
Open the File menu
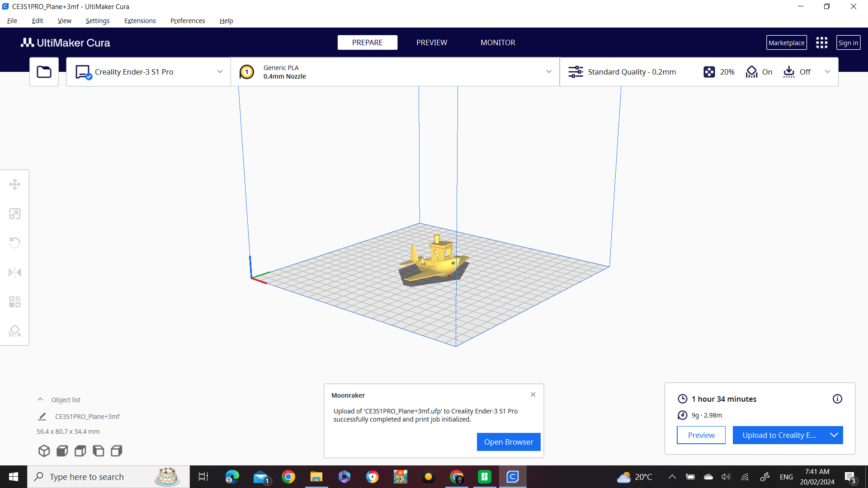tap(12, 21)
